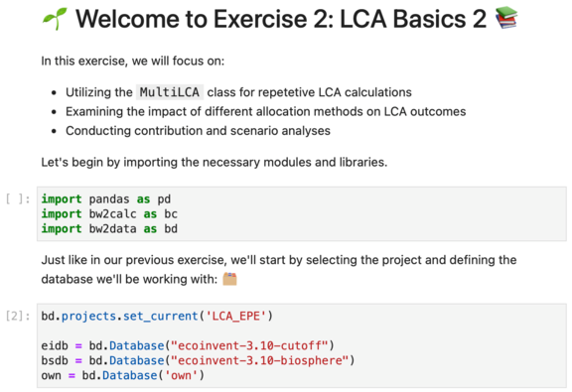This screenshot has width=572, height=392.
Task: Click the own = bd.Database('own') line
Action: 122,375
